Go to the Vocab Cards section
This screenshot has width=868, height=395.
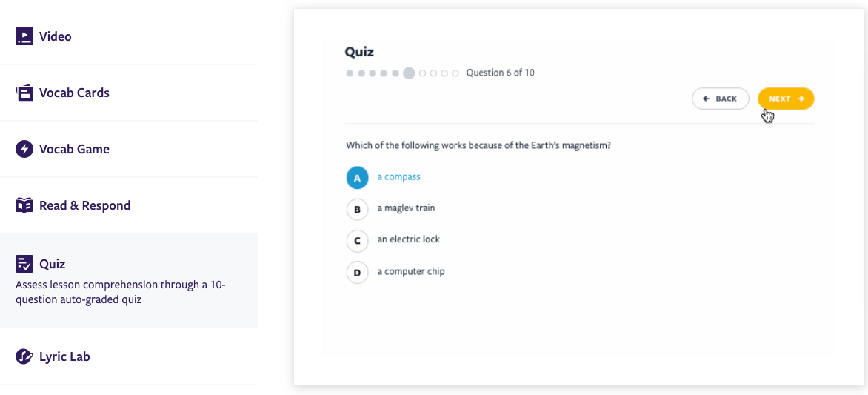(74, 93)
